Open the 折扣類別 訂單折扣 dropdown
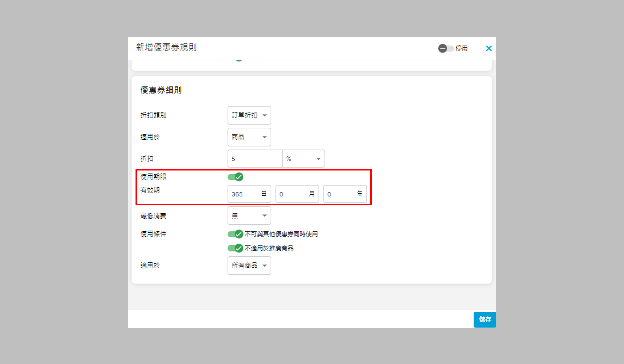624x364 pixels. (x=249, y=115)
